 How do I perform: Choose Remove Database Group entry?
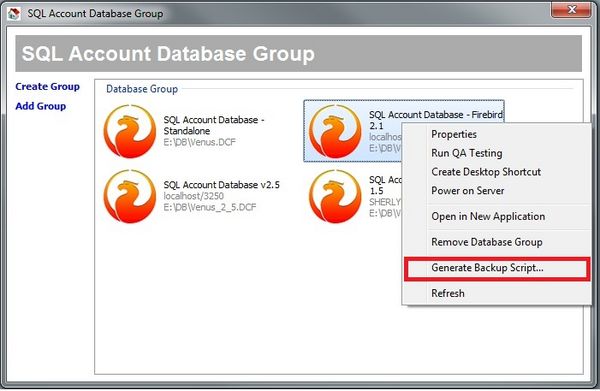click(x=497, y=242)
